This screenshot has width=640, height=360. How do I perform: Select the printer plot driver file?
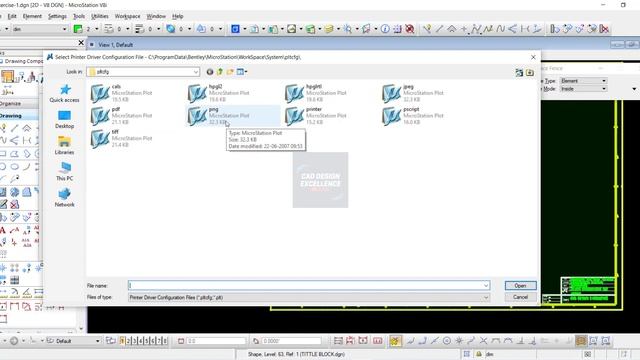click(x=315, y=116)
